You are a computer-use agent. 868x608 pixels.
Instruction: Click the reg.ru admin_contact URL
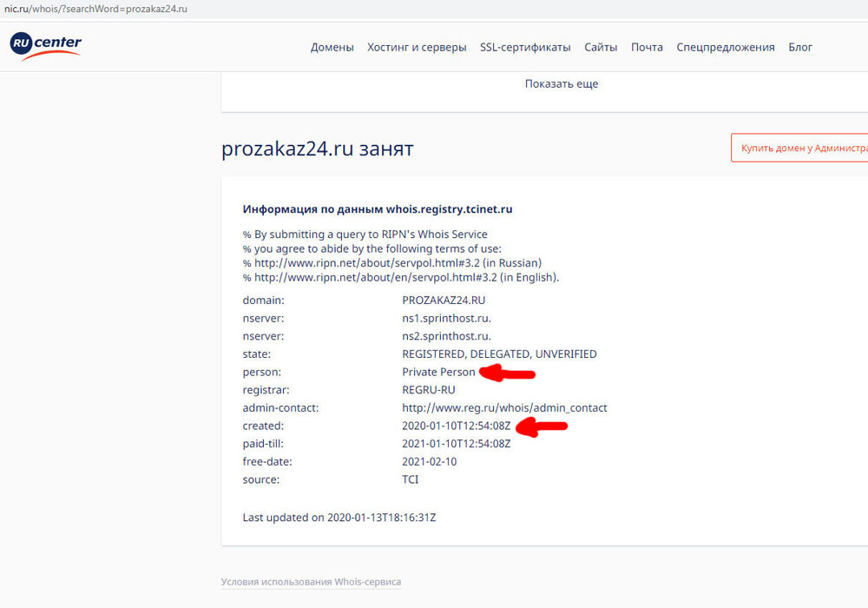tap(504, 408)
